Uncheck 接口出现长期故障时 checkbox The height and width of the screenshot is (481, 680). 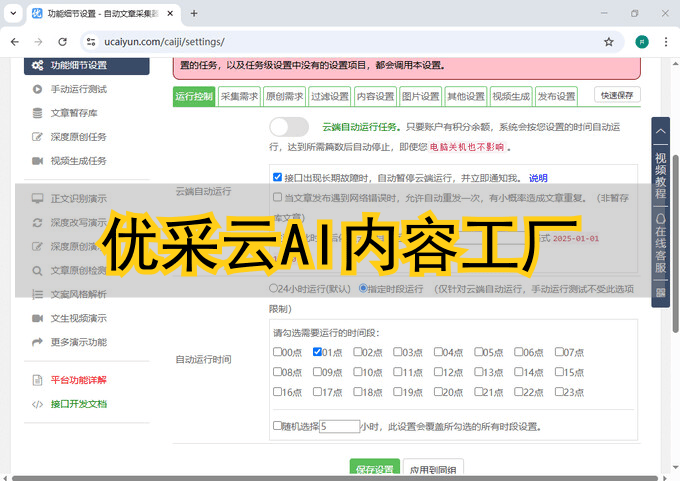pos(277,177)
